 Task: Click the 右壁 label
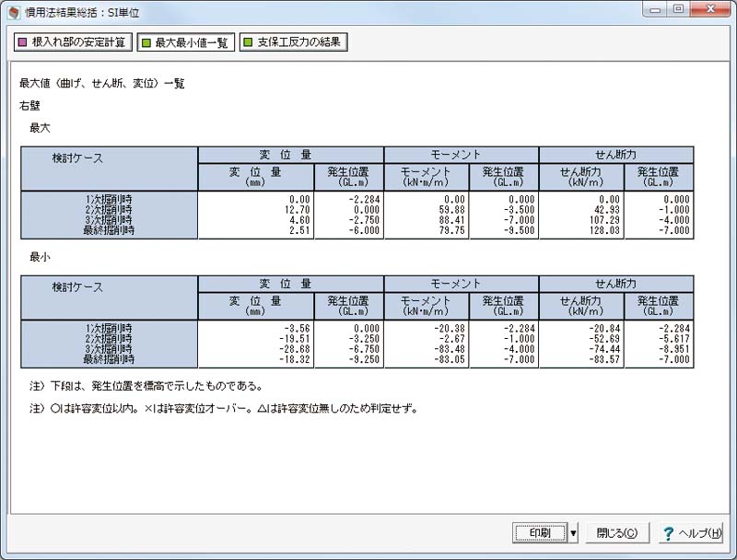[29, 106]
